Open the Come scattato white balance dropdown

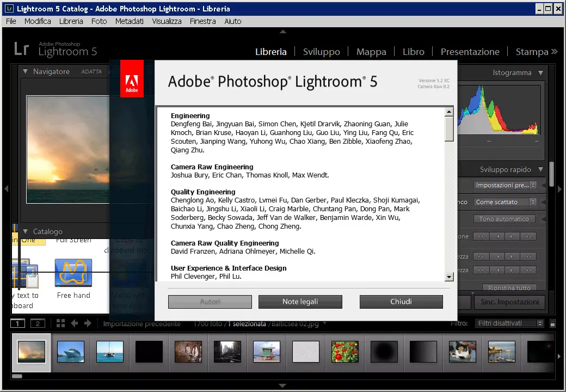coord(505,202)
